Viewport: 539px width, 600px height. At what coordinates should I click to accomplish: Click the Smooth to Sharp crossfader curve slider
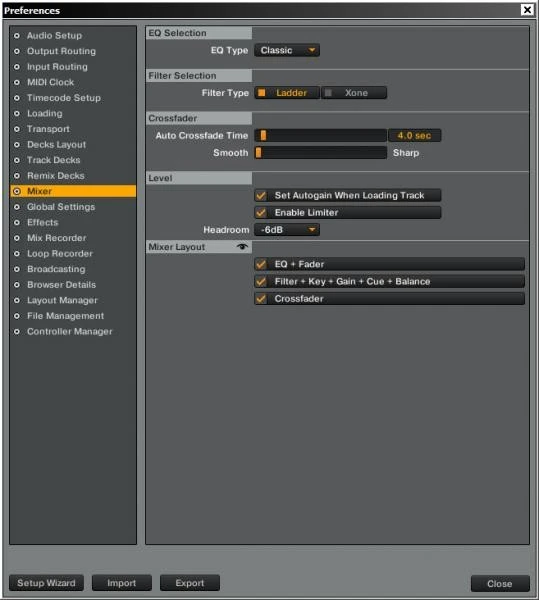coord(321,152)
